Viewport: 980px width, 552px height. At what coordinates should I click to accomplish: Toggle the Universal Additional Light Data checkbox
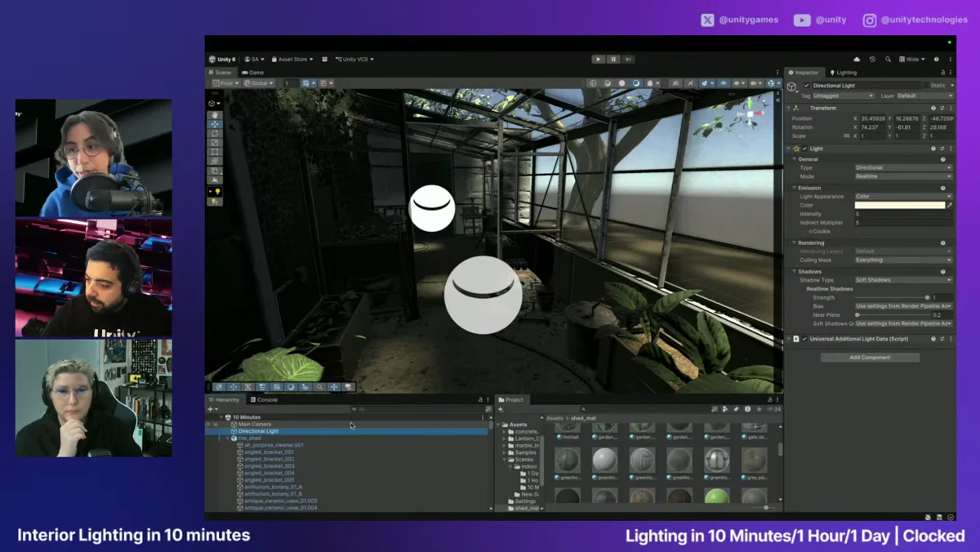point(804,339)
